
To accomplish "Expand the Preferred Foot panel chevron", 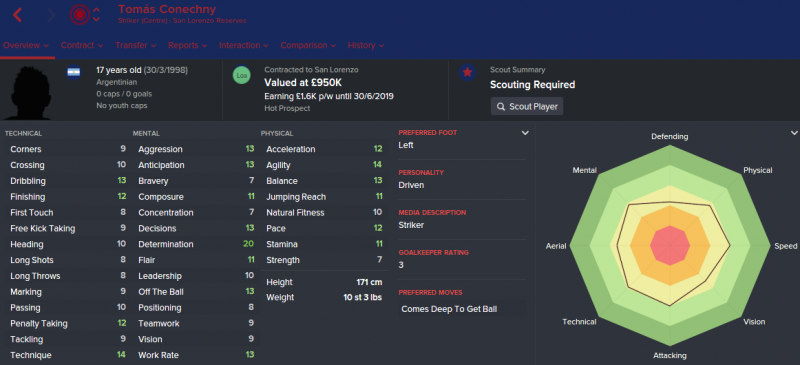I will [x=525, y=133].
